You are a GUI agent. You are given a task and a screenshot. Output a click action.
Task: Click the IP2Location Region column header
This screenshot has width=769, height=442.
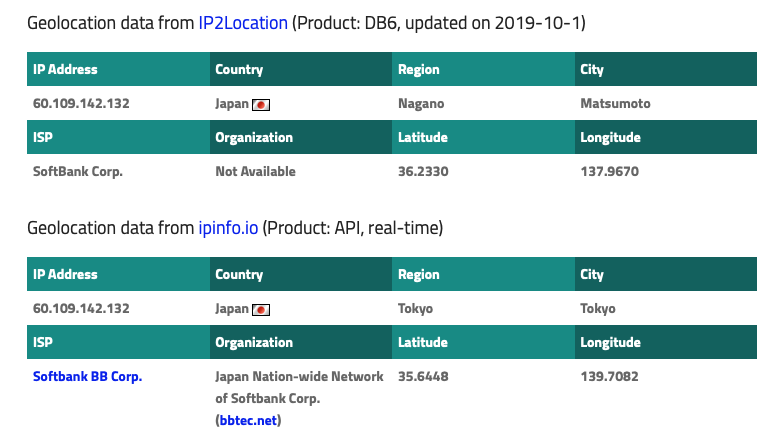coord(484,69)
